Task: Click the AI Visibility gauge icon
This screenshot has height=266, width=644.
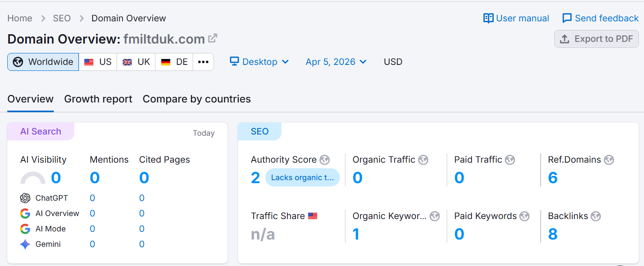Action: pyautogui.click(x=33, y=178)
